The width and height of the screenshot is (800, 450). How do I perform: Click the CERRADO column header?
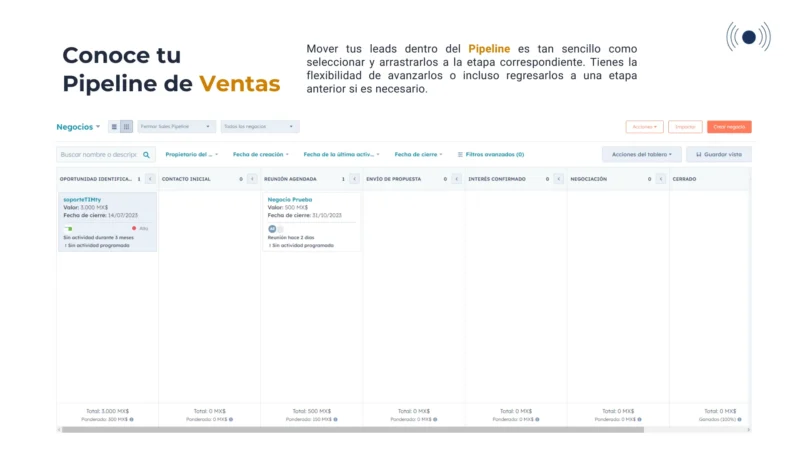(x=684, y=179)
